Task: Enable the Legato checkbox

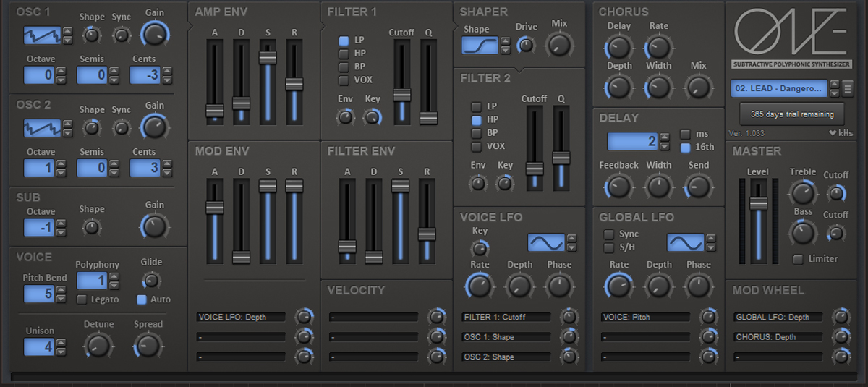Action: (82, 299)
